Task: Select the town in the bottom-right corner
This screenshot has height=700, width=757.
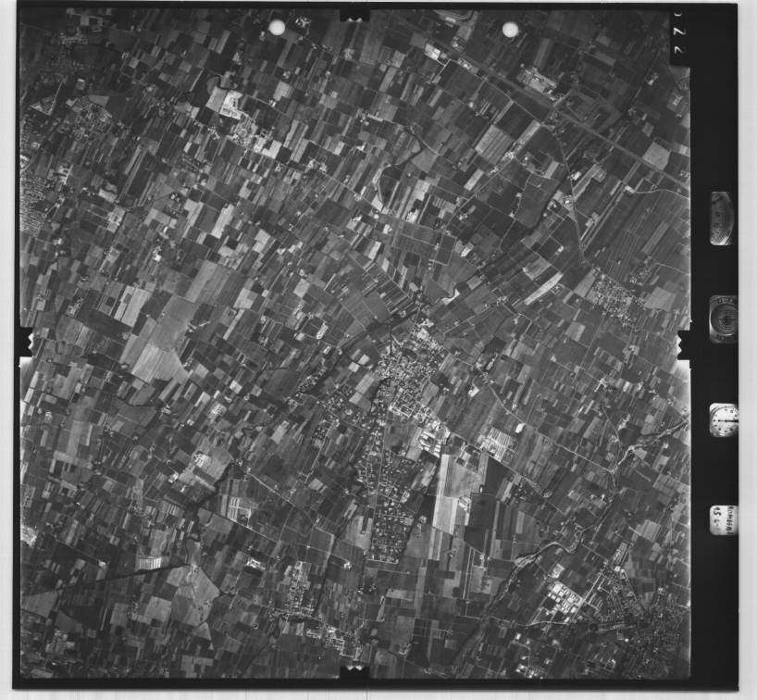Action: click(x=648, y=630)
